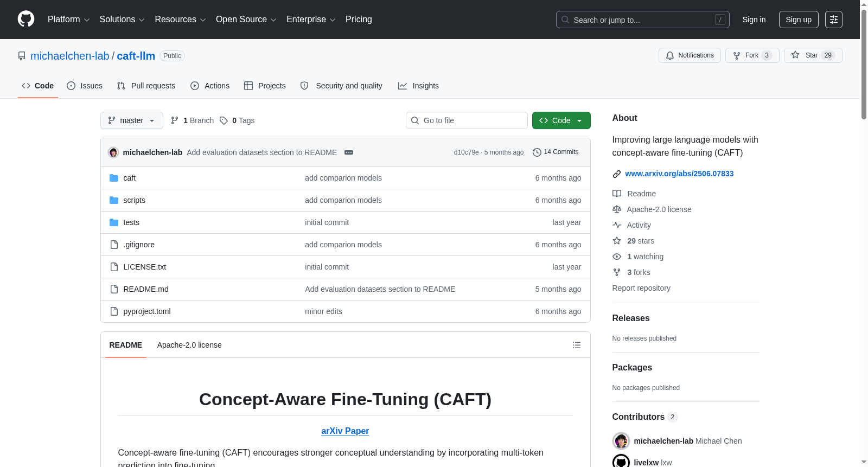Click the Activity pulse icon

(617, 225)
